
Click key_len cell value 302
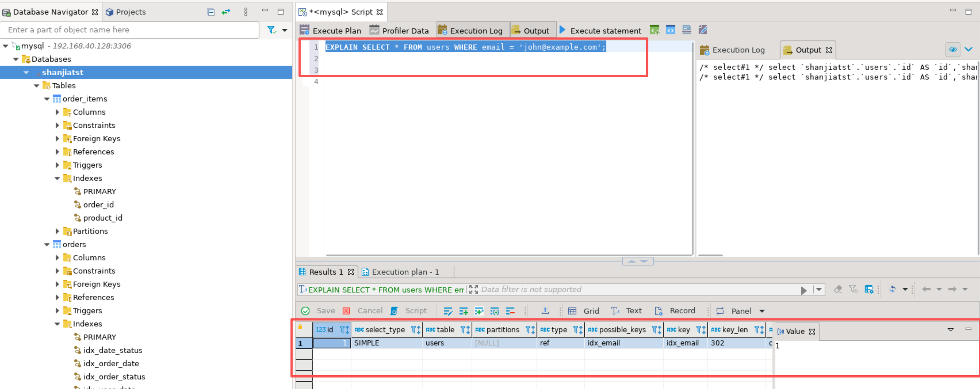click(717, 343)
